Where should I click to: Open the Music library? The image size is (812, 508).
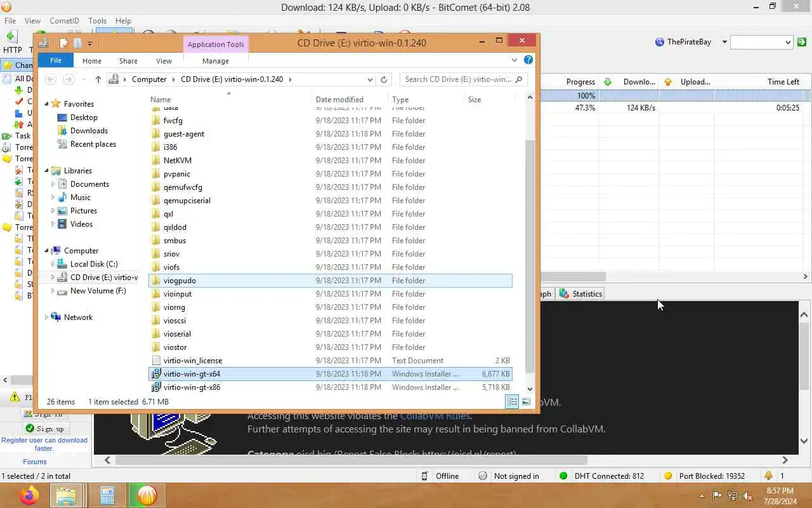(80, 197)
